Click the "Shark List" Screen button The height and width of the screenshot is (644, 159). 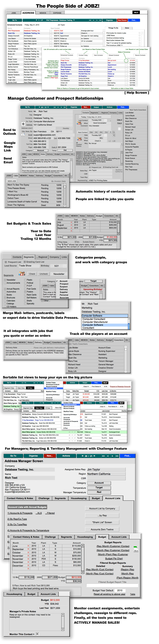[x=102, y=522]
